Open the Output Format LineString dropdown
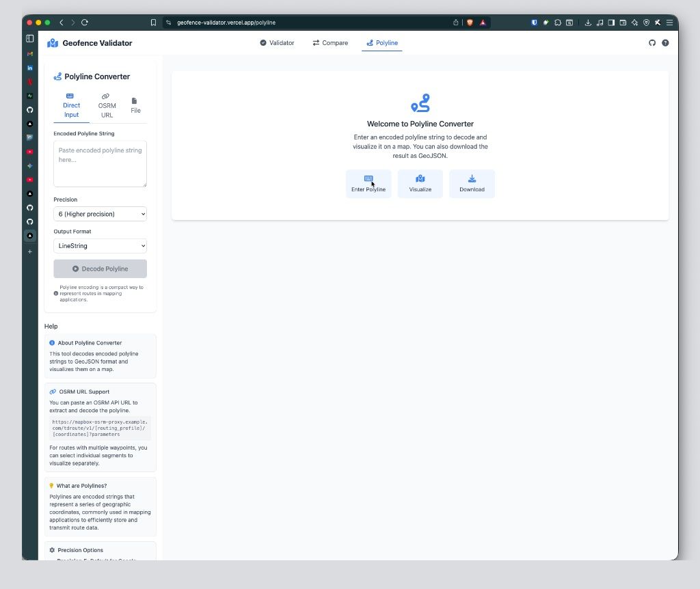700x589 pixels. click(x=100, y=246)
